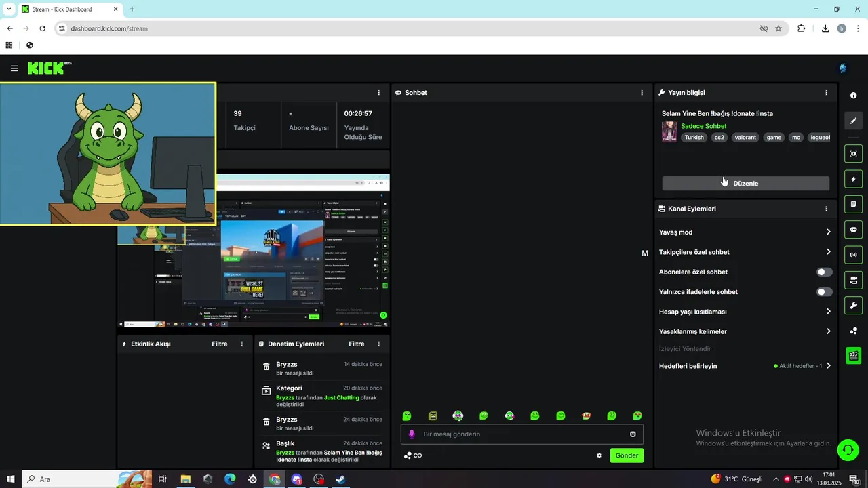Screen dimensions: 868x488
Task: Click the browser address bar URL
Action: pos(109,28)
